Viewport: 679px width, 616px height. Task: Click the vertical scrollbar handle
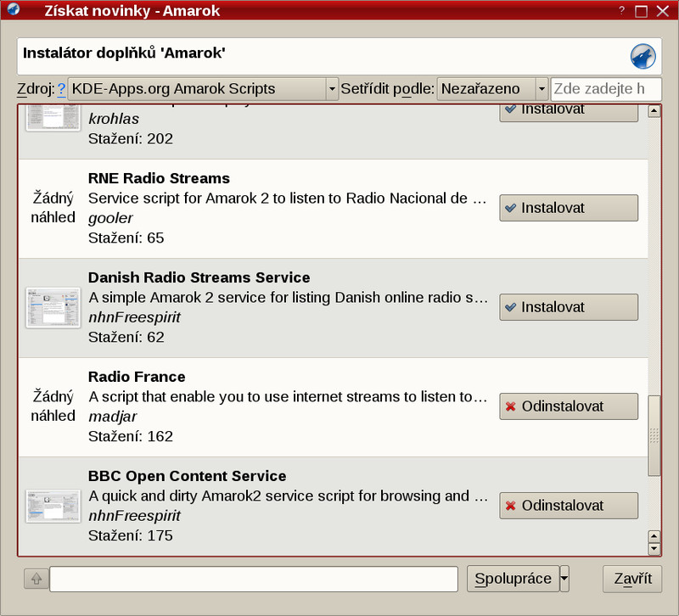[654, 435]
